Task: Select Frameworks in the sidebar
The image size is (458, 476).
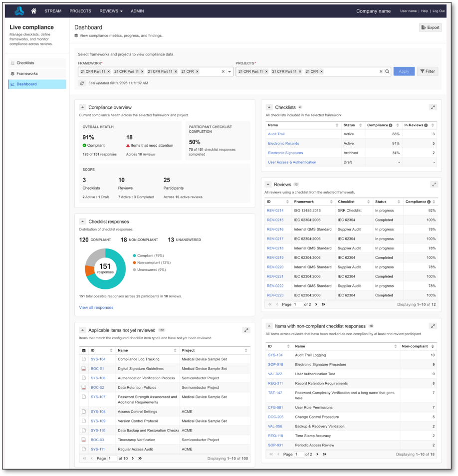Action: tap(37, 73)
